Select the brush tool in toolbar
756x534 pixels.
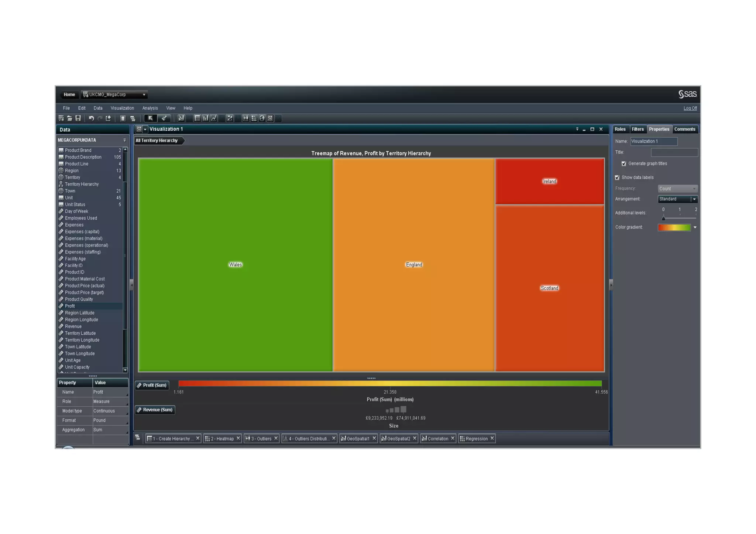coord(164,118)
